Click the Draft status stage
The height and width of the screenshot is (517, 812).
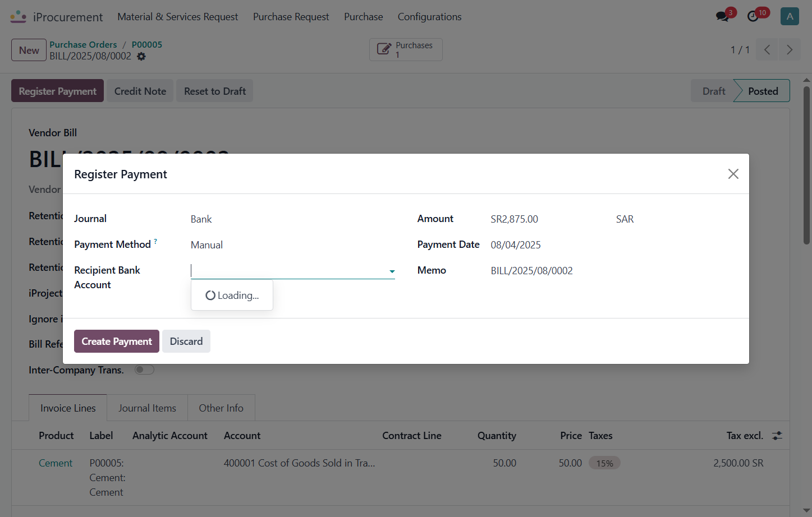pos(714,91)
